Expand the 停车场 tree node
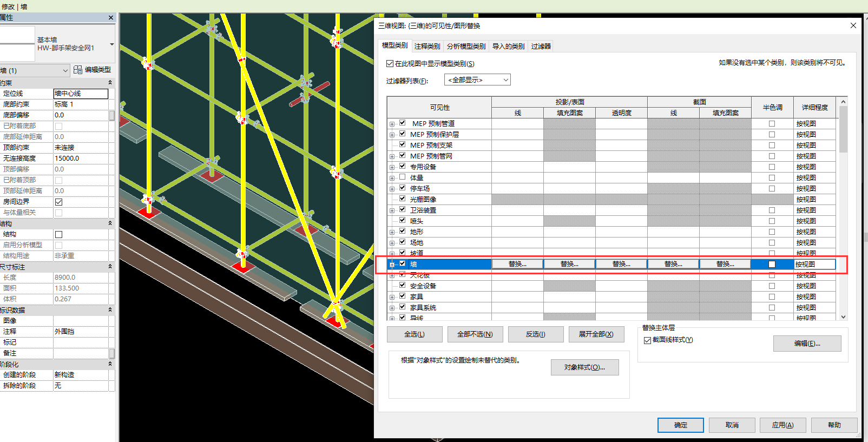The height and width of the screenshot is (442, 868). click(x=392, y=189)
